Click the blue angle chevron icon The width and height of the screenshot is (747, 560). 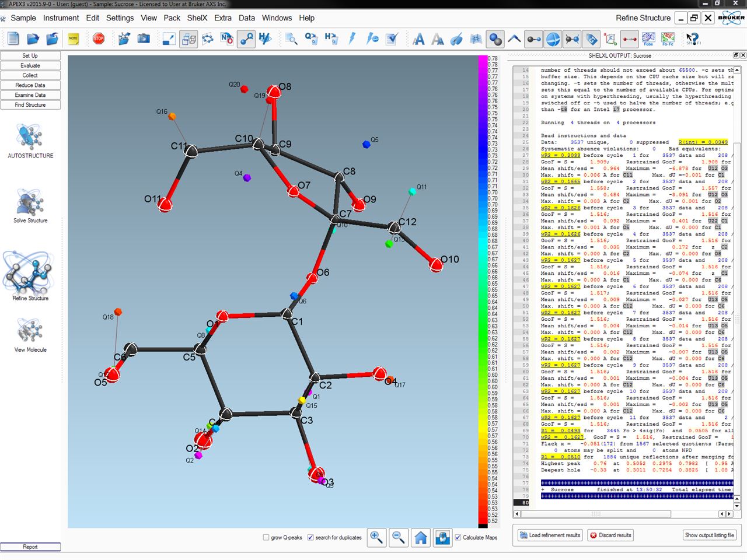click(x=514, y=39)
